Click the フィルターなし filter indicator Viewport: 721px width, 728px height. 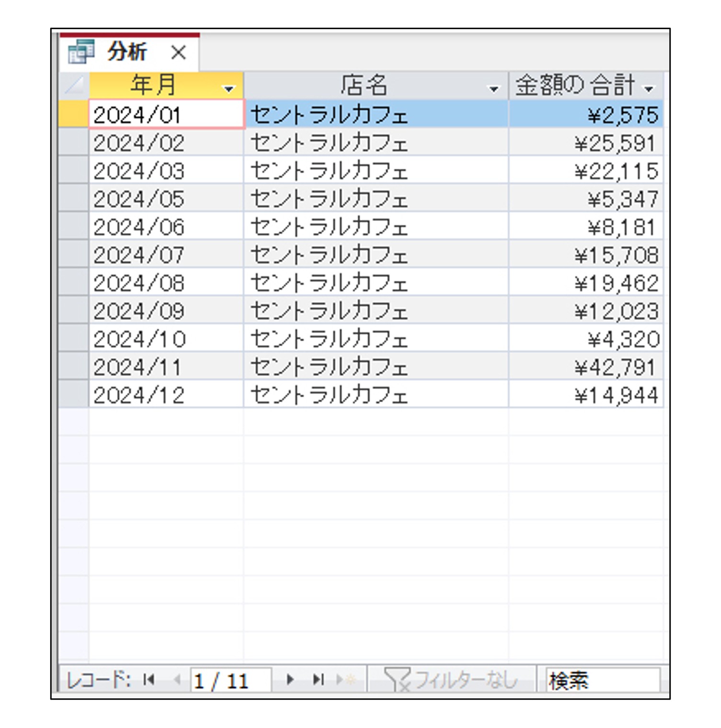[x=451, y=680]
